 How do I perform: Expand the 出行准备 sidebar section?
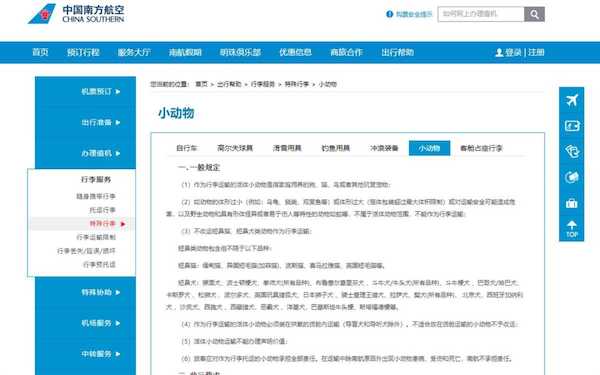(x=85, y=122)
